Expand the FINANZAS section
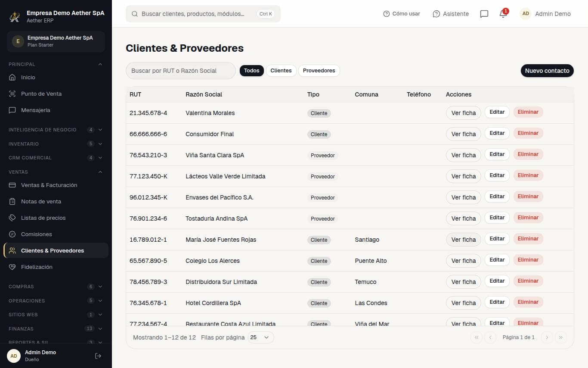 click(x=56, y=329)
